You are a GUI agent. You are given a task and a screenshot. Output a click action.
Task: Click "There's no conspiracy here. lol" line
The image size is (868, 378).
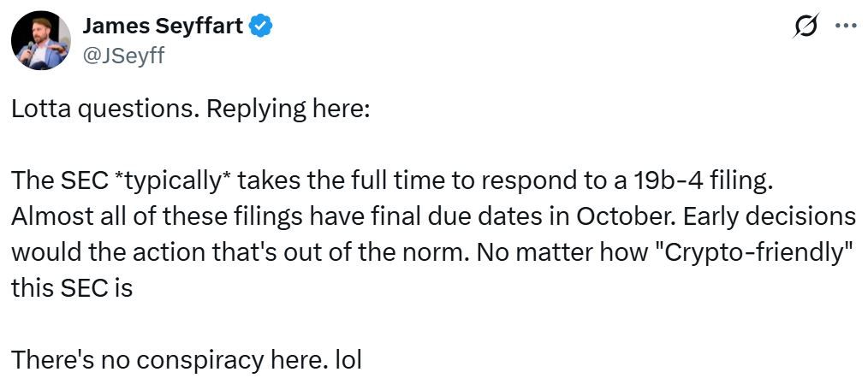(x=186, y=360)
